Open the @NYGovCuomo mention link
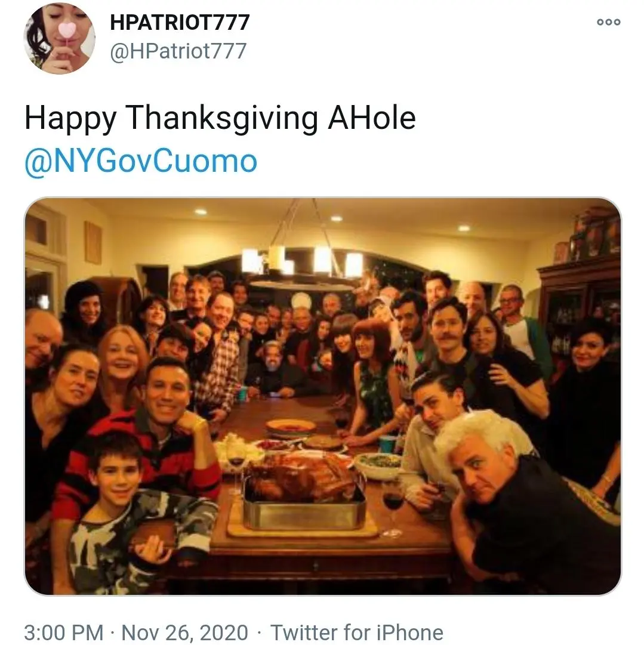This screenshot has height=645, width=644. click(x=141, y=162)
